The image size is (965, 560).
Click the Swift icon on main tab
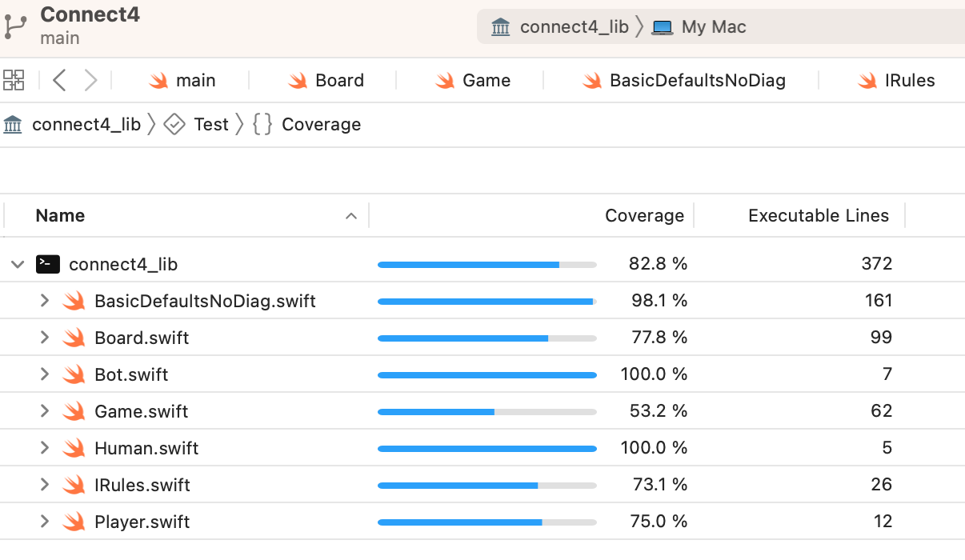coord(158,80)
